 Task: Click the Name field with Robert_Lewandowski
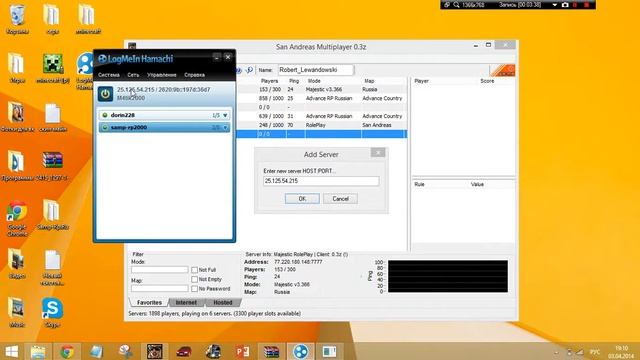(316, 70)
